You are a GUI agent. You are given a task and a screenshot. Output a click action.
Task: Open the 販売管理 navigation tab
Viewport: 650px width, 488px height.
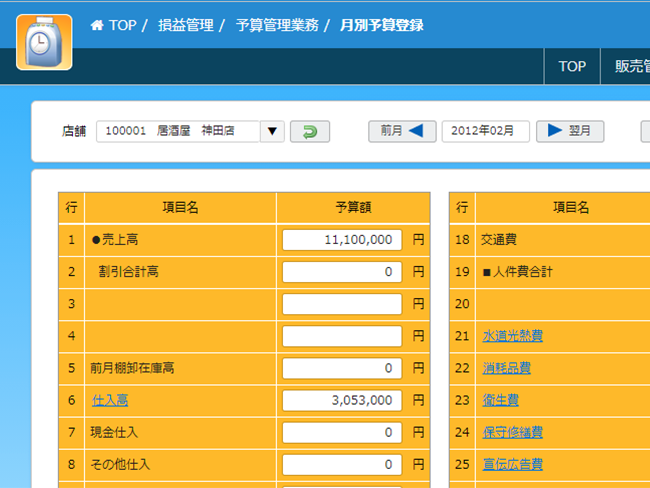click(628, 66)
